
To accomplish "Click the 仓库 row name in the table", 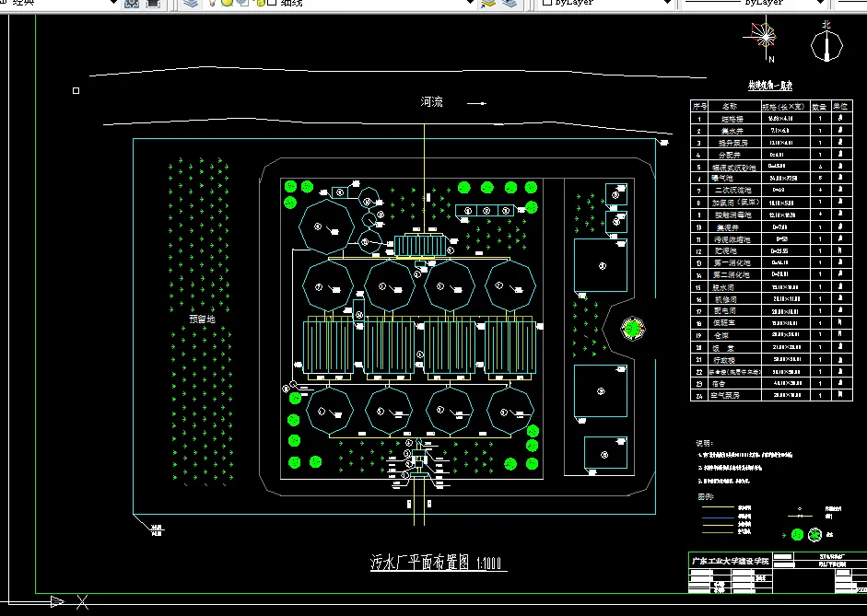I will pos(721,335).
